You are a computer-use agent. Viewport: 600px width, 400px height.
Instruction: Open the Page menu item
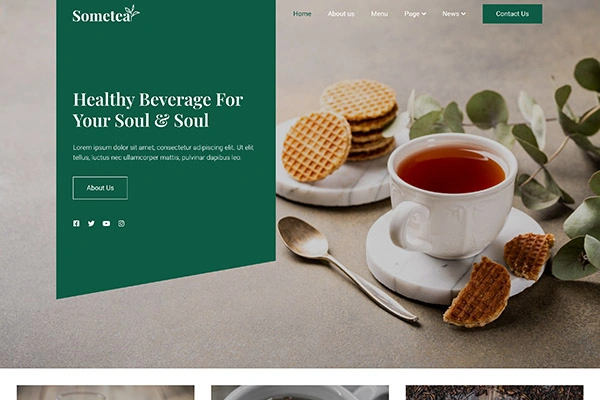tap(415, 14)
